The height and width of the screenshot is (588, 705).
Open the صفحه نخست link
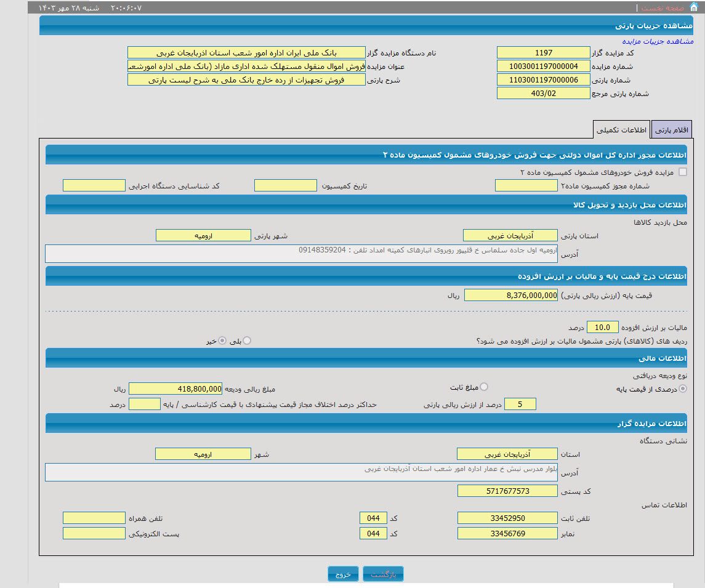point(662,8)
